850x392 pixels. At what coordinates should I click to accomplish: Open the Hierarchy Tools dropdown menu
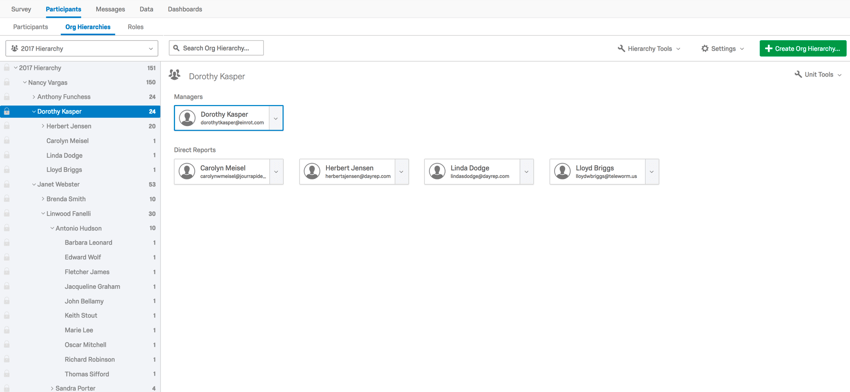coord(649,48)
